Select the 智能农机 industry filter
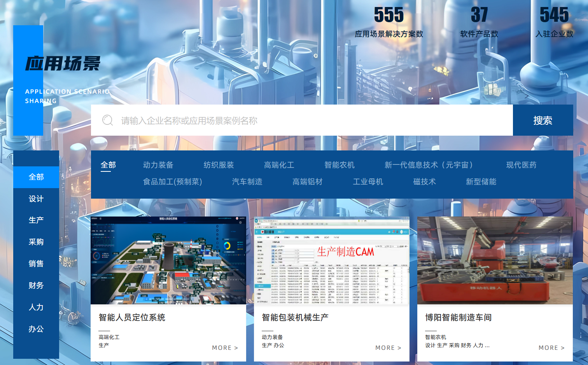The width and height of the screenshot is (588, 365). tap(339, 165)
